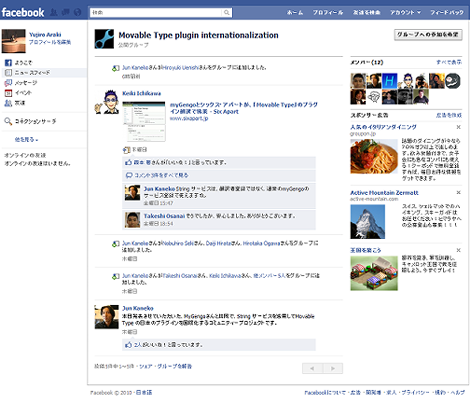Open Hirotaka Ogawa name in activity entry
The image size is (470, 402).
(261, 243)
